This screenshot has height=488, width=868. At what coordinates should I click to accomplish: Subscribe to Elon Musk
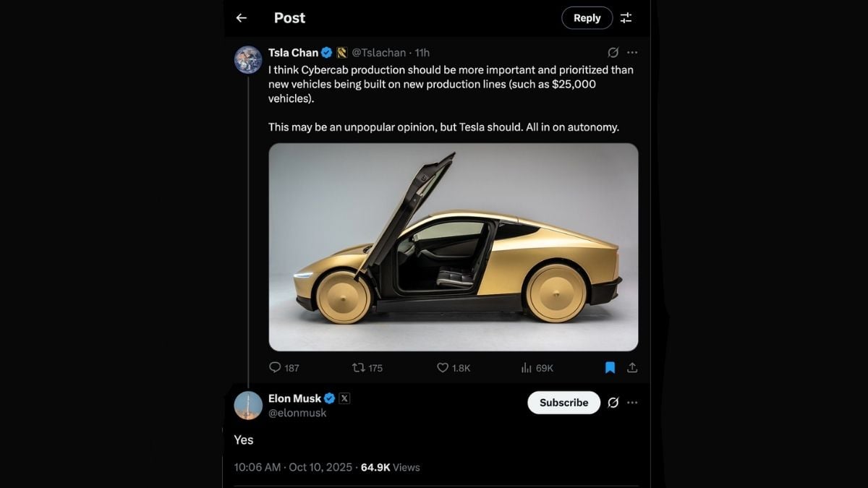pos(563,403)
